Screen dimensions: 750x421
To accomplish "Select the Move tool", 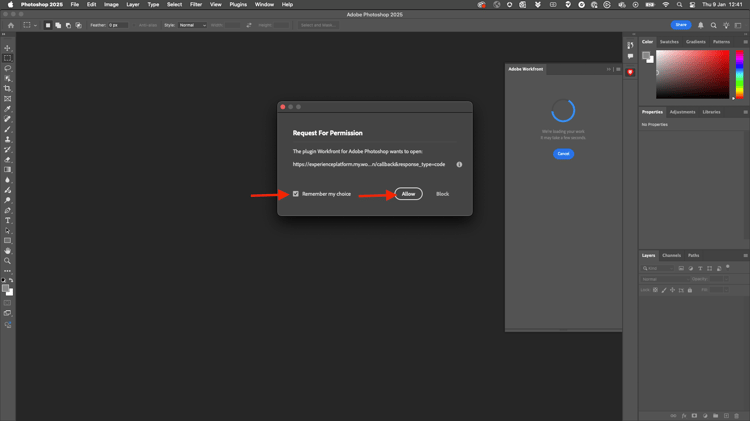I will pos(7,48).
